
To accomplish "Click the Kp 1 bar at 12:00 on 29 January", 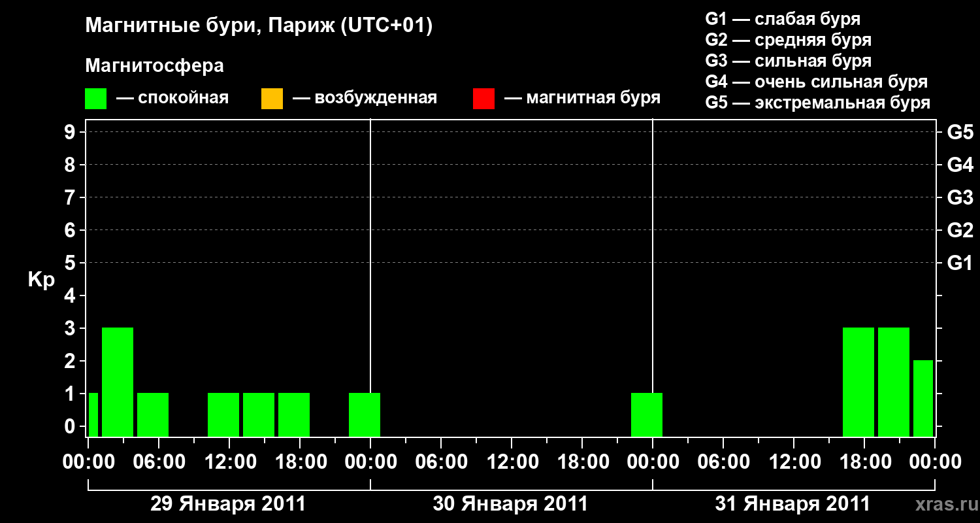I will [x=223, y=414].
